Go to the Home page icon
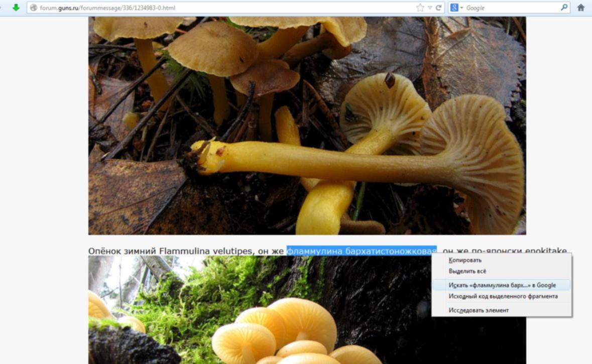This screenshot has width=592, height=364. [581, 8]
